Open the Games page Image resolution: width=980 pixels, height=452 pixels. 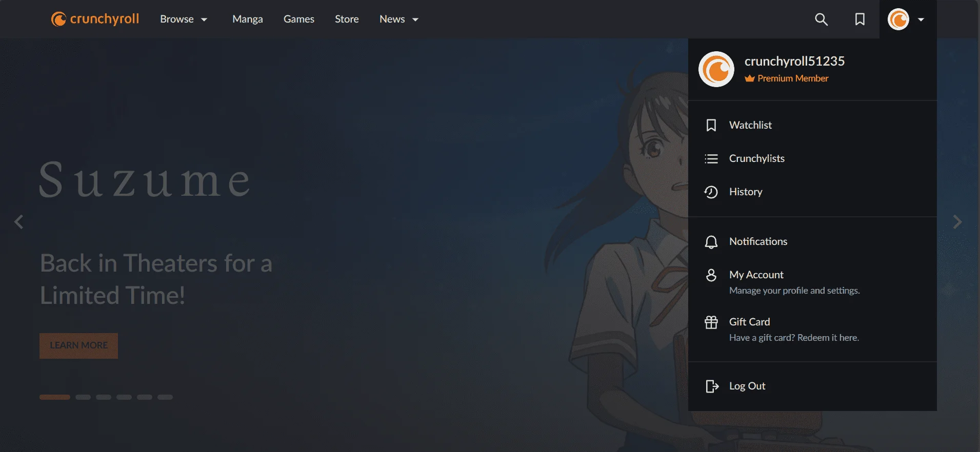(x=299, y=19)
